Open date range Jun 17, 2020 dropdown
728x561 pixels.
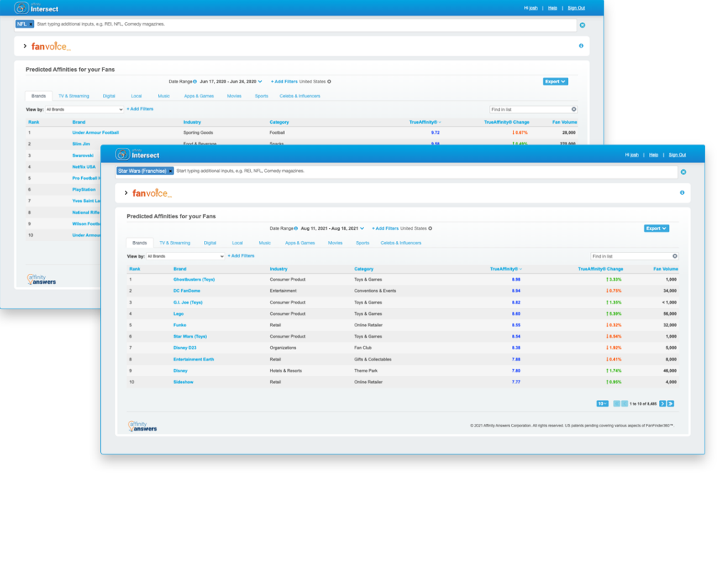[x=231, y=82]
